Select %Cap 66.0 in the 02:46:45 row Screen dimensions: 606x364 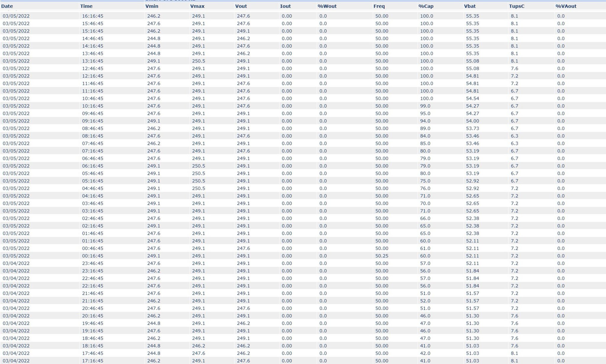tap(425, 219)
